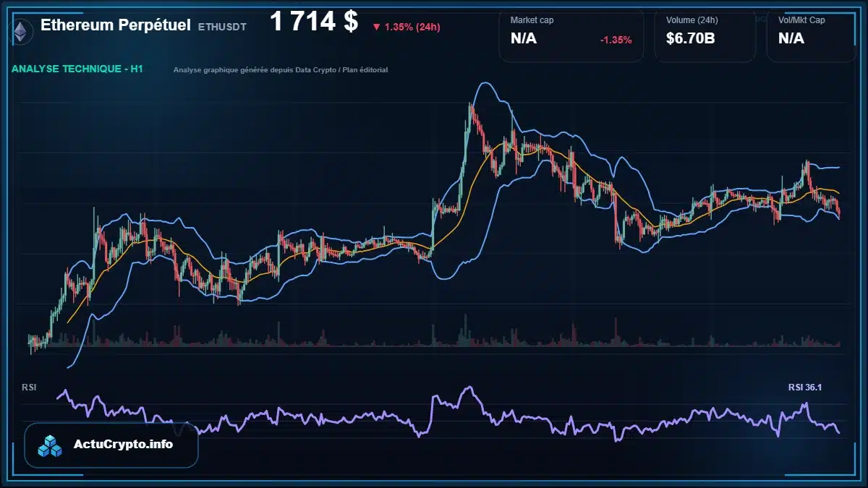Click the -1.35% value in Market cap card
The image size is (868, 488).
[x=616, y=40]
